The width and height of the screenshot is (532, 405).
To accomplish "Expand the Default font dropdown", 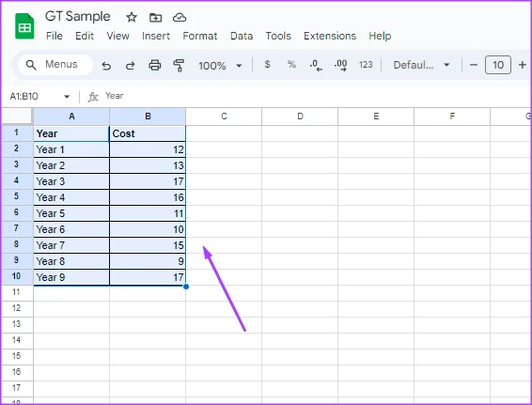I will [x=421, y=65].
